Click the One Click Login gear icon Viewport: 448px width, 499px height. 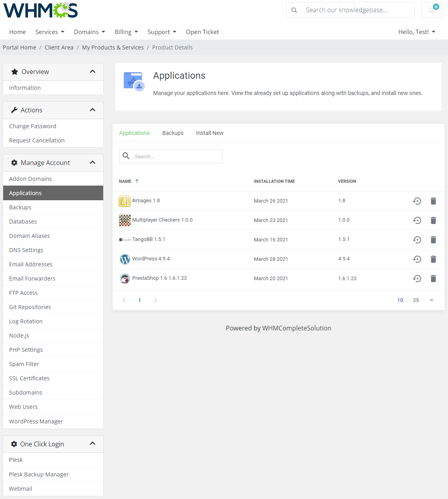pyautogui.click(x=14, y=444)
